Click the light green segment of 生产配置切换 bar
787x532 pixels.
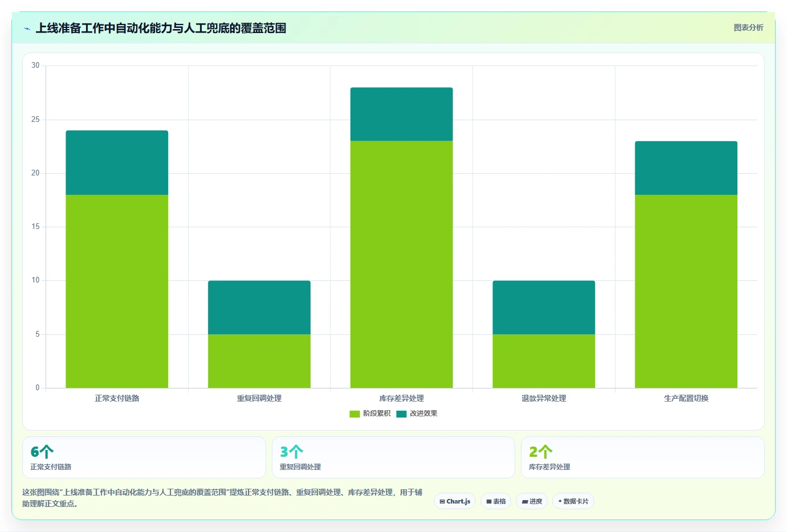click(686, 292)
